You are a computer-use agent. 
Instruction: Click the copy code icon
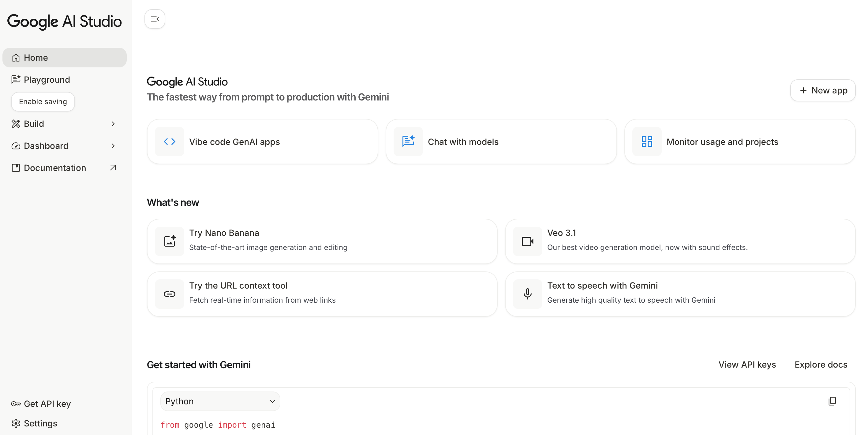coord(832,401)
